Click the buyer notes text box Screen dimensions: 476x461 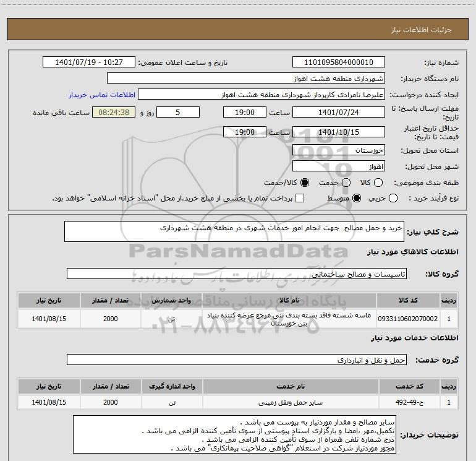pos(235,434)
